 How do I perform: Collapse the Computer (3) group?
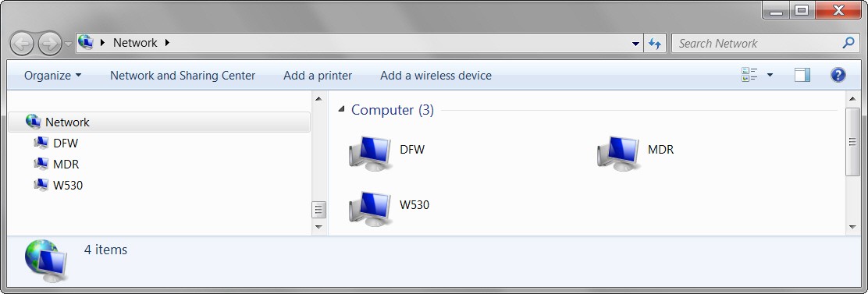[x=342, y=109]
